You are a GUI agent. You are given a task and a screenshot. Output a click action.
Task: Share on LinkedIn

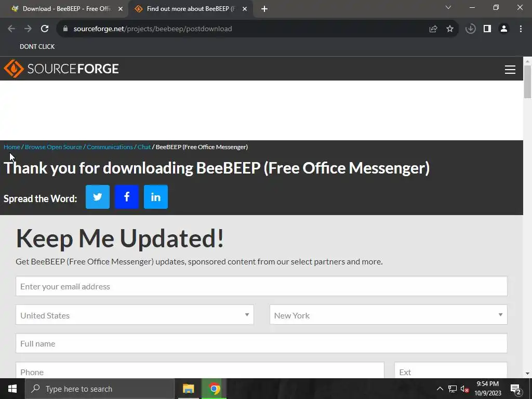point(156,197)
